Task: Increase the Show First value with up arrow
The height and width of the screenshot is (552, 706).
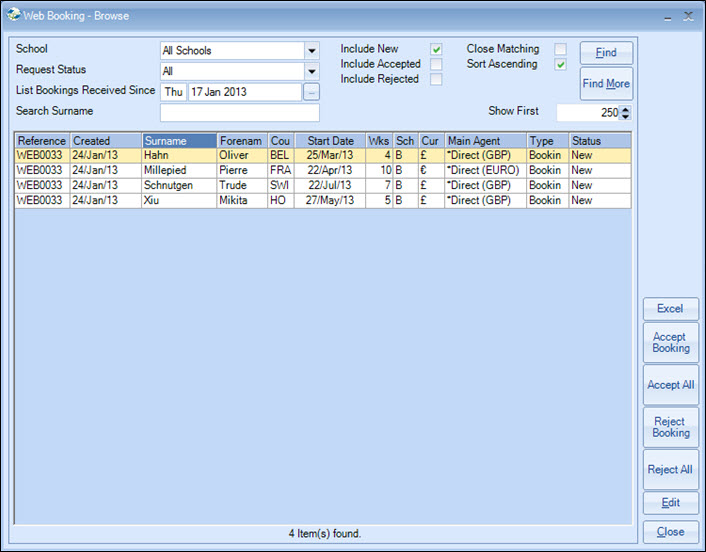Action: pyautogui.click(x=625, y=109)
